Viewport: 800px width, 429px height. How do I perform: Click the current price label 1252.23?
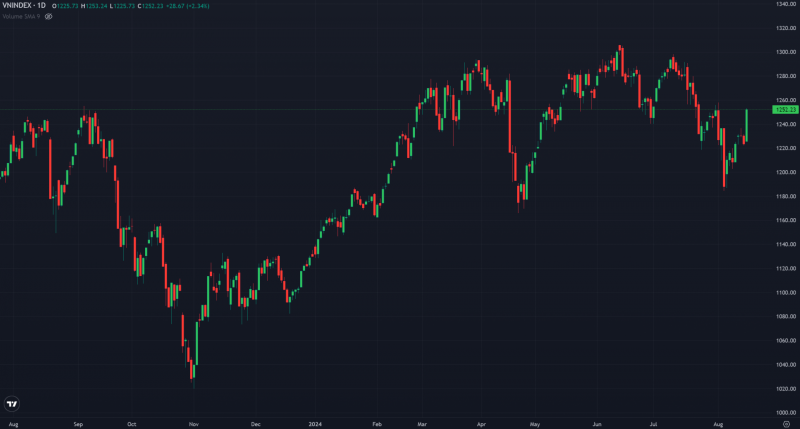(x=785, y=109)
